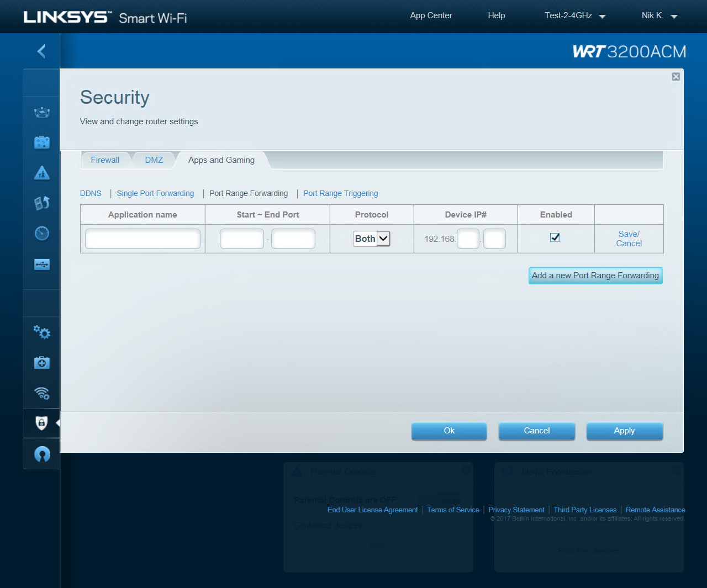Open the Remote Assistance link
Image resolution: width=707 pixels, height=588 pixels.
point(656,510)
